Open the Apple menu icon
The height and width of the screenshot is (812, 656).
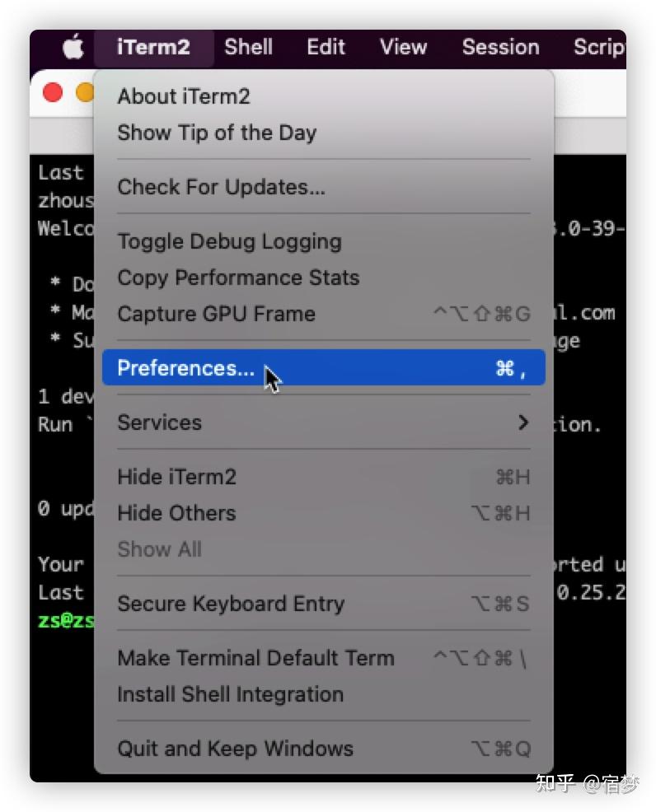(x=73, y=47)
